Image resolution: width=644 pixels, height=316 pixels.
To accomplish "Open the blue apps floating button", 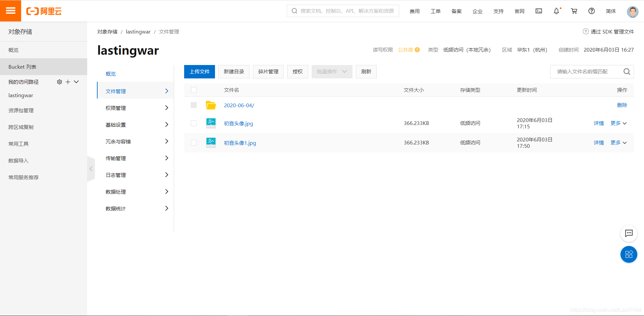I will click(629, 254).
